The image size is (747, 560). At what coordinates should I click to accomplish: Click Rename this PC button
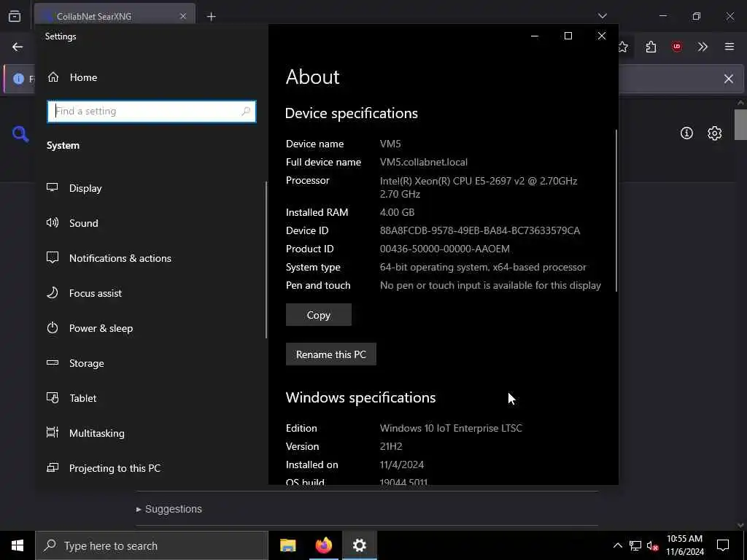[x=331, y=354]
